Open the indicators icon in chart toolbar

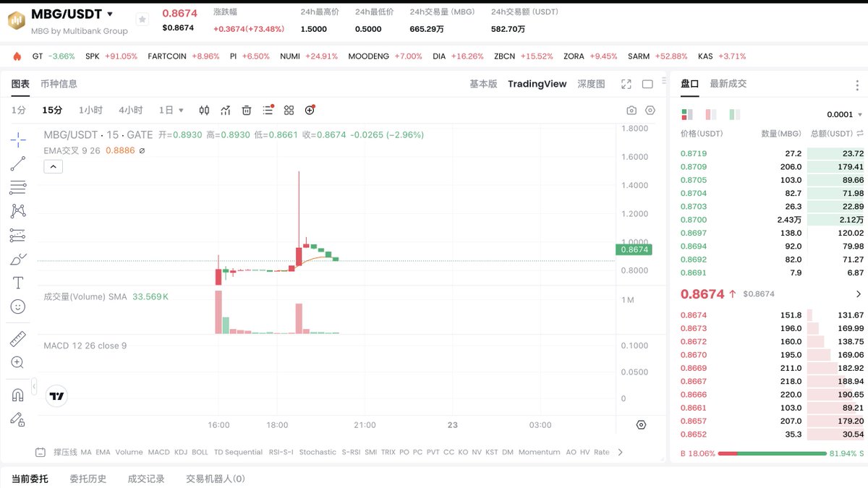(226, 110)
